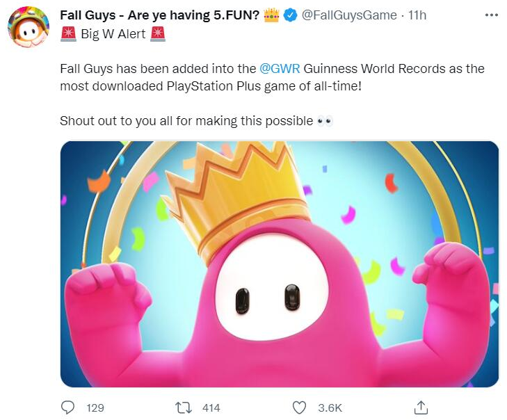Click the "Shout out to you all" text line
This screenshot has width=507, height=420.
186,121
